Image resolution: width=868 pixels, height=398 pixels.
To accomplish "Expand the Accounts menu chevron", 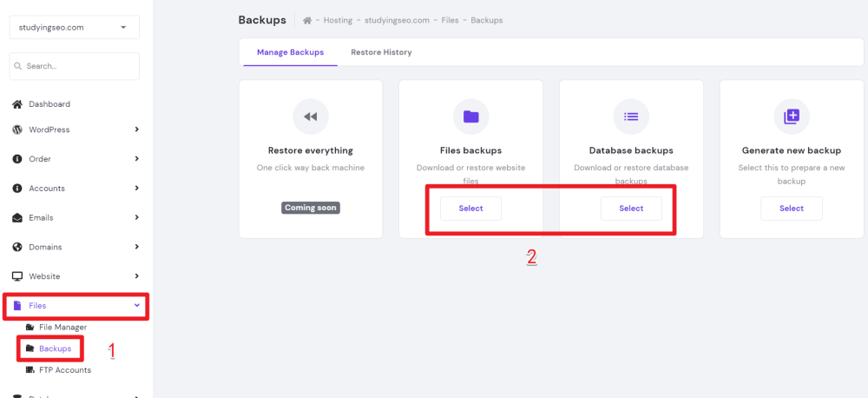I will tap(136, 189).
